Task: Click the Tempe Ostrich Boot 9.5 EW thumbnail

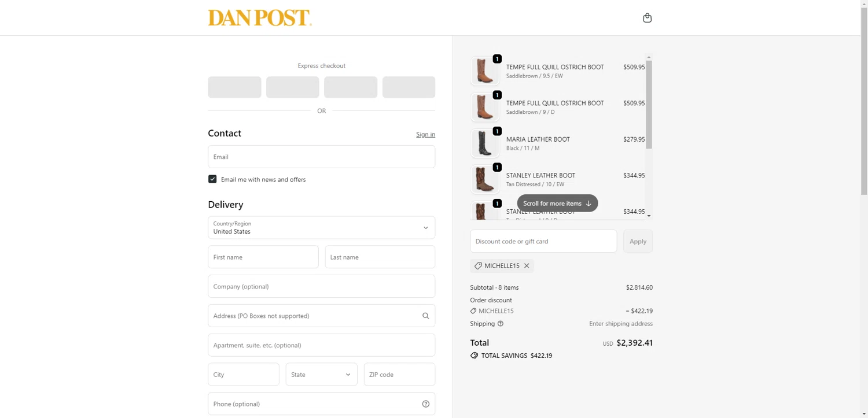Action: [x=484, y=71]
